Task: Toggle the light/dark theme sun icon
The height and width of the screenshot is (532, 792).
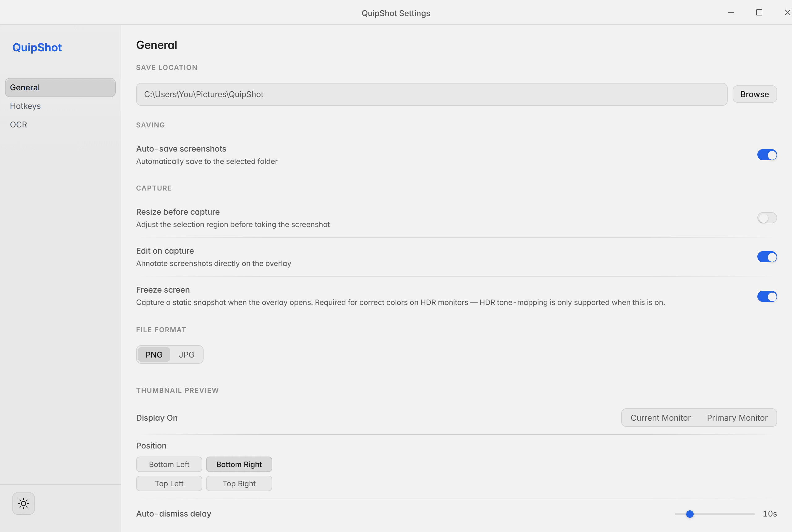Action: click(x=24, y=504)
